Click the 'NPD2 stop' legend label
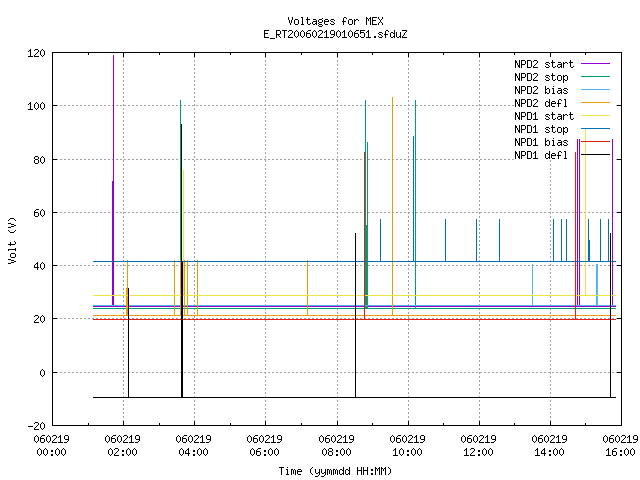640x480 pixels. pyautogui.click(x=541, y=77)
